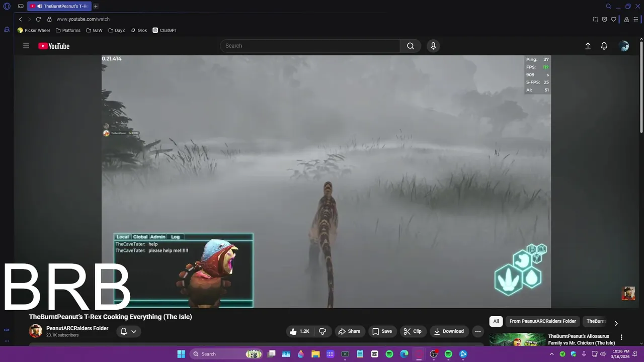The height and width of the screenshot is (362, 644).
Task: Open subscription notification bell dropdown
Action: coord(128,331)
